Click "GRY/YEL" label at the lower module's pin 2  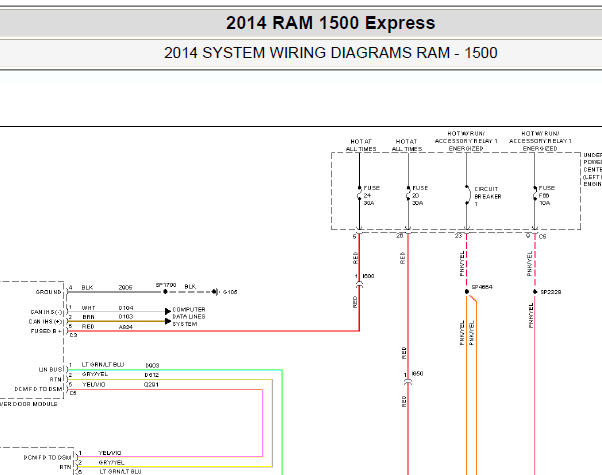pyautogui.click(x=111, y=463)
